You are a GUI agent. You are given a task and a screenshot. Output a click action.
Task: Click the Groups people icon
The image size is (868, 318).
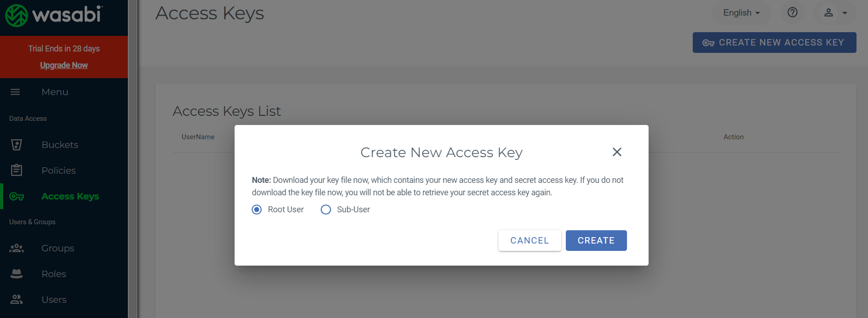[x=17, y=248]
